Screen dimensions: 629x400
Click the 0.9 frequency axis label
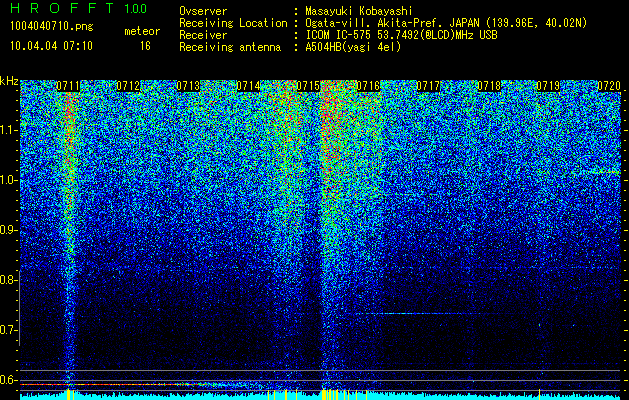[x=8, y=230]
